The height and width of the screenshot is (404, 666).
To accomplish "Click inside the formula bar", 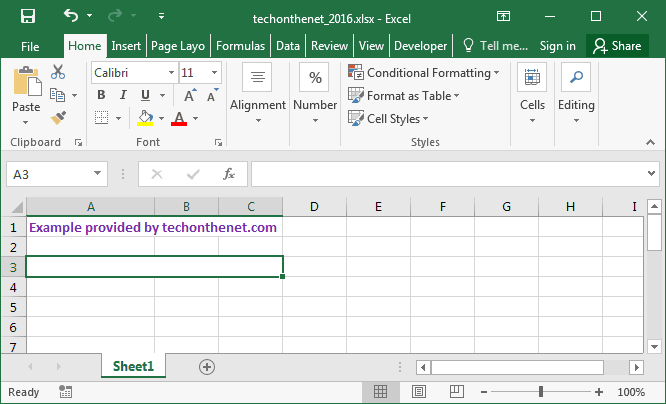I will click(448, 174).
